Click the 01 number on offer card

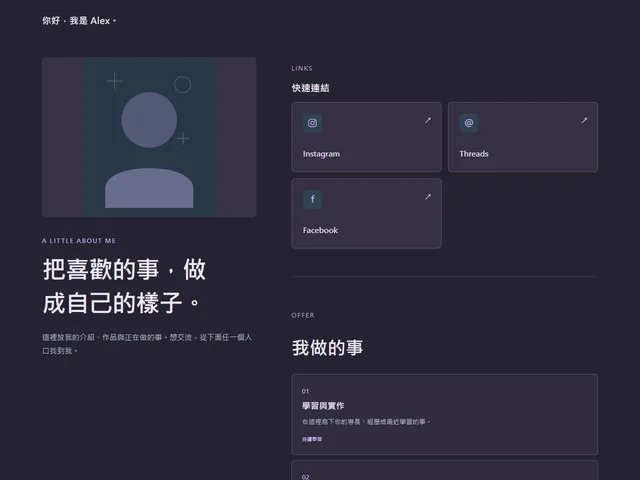[x=305, y=391]
